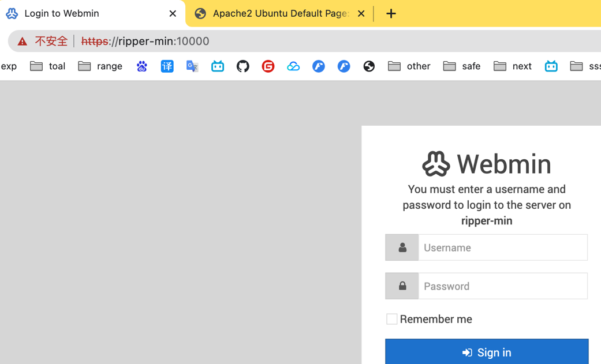The image size is (601, 364).
Task: Open the GitHub bookmark
Action: pos(243,66)
